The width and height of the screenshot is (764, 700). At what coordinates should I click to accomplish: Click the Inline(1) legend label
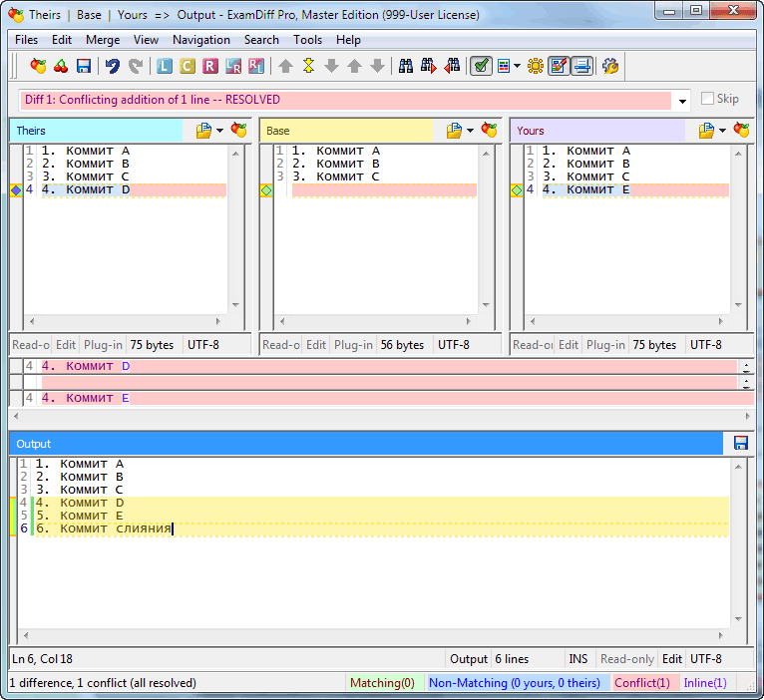(x=705, y=683)
